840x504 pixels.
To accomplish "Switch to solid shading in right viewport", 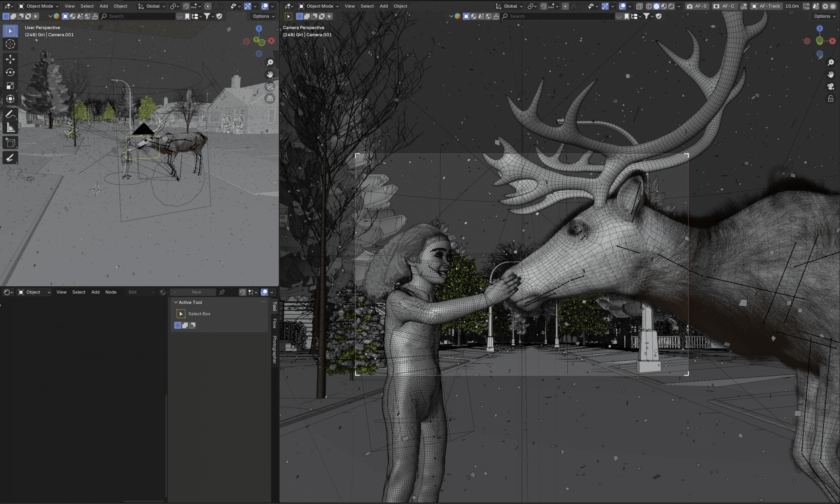I will (x=656, y=6).
